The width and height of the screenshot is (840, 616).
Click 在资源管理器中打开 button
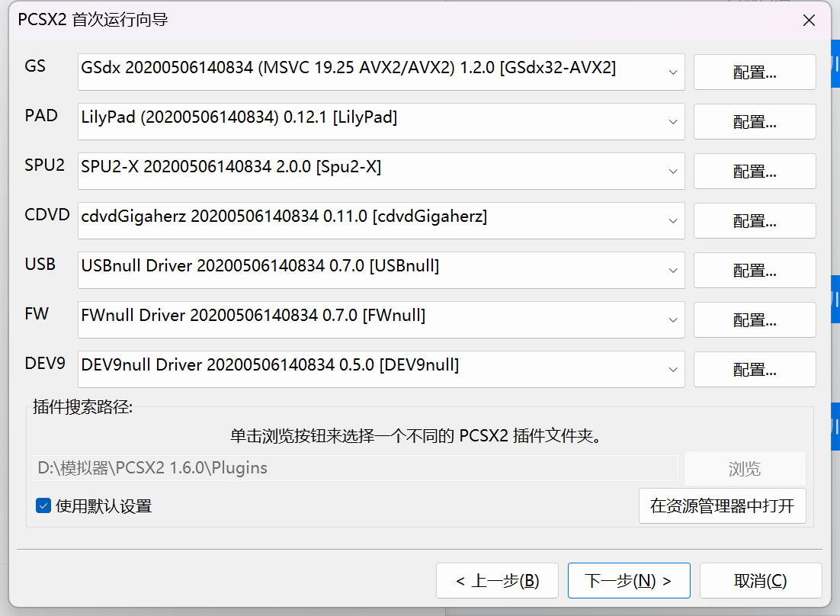coord(722,505)
